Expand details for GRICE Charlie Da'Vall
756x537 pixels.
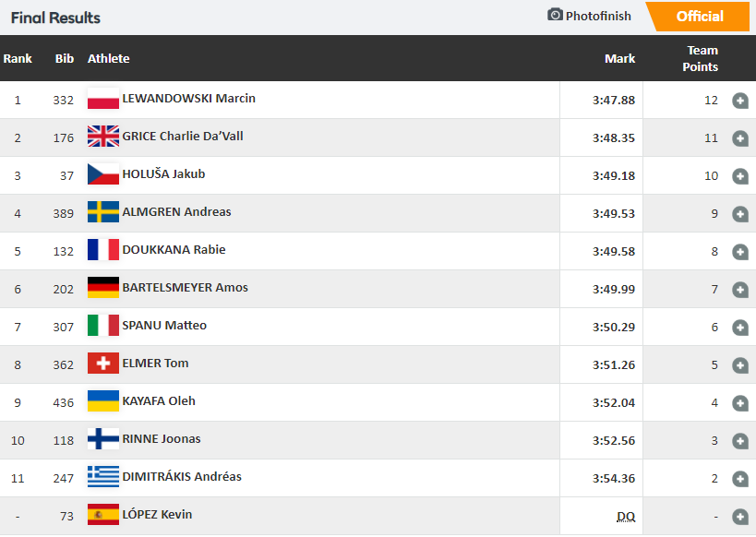[x=740, y=138]
